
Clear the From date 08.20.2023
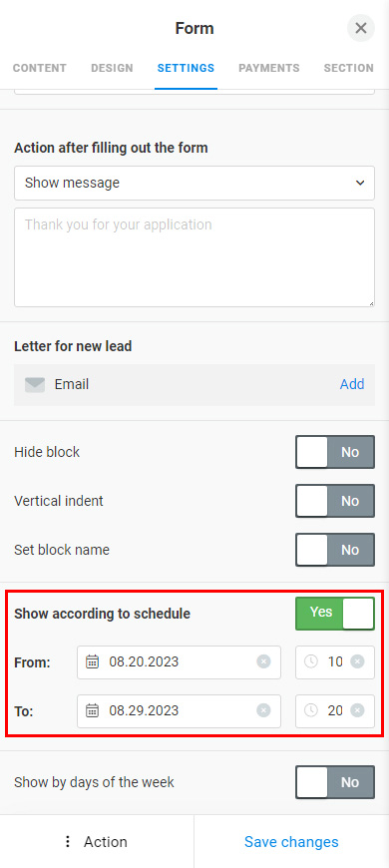tap(263, 661)
